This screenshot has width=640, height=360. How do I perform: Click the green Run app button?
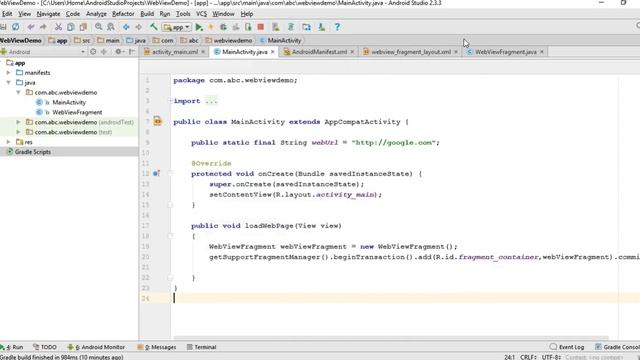pyautogui.click(x=199, y=27)
